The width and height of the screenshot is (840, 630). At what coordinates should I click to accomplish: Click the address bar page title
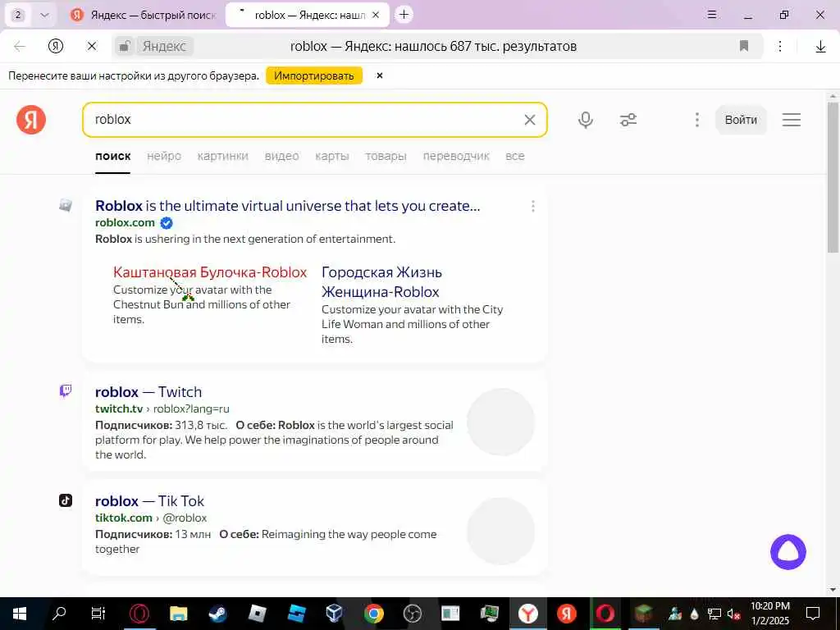433,47
